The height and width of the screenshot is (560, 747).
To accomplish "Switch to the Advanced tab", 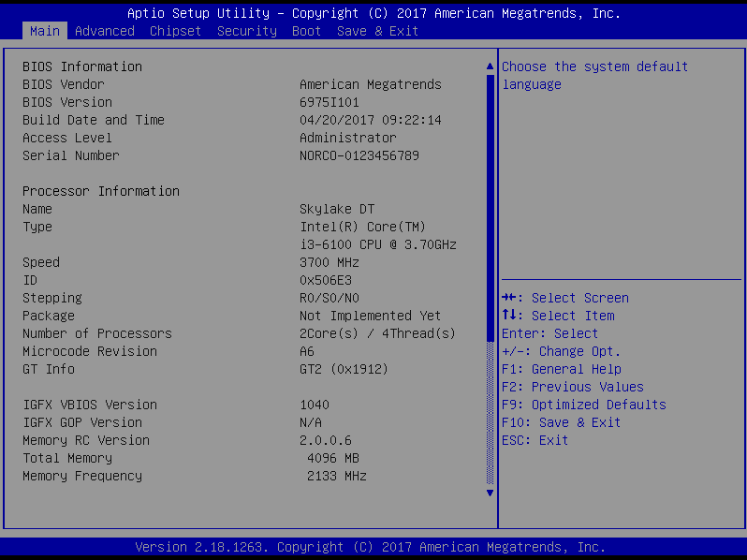I will [x=104, y=31].
